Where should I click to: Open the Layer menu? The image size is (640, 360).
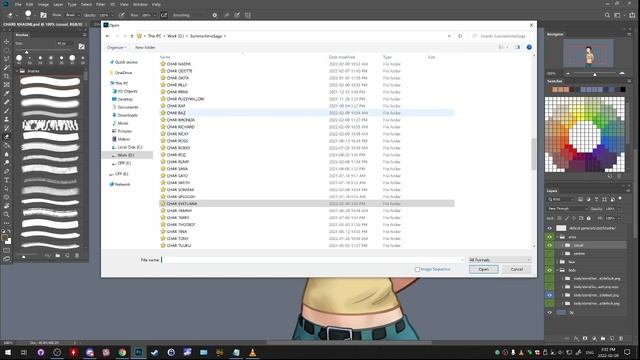pos(58,4)
